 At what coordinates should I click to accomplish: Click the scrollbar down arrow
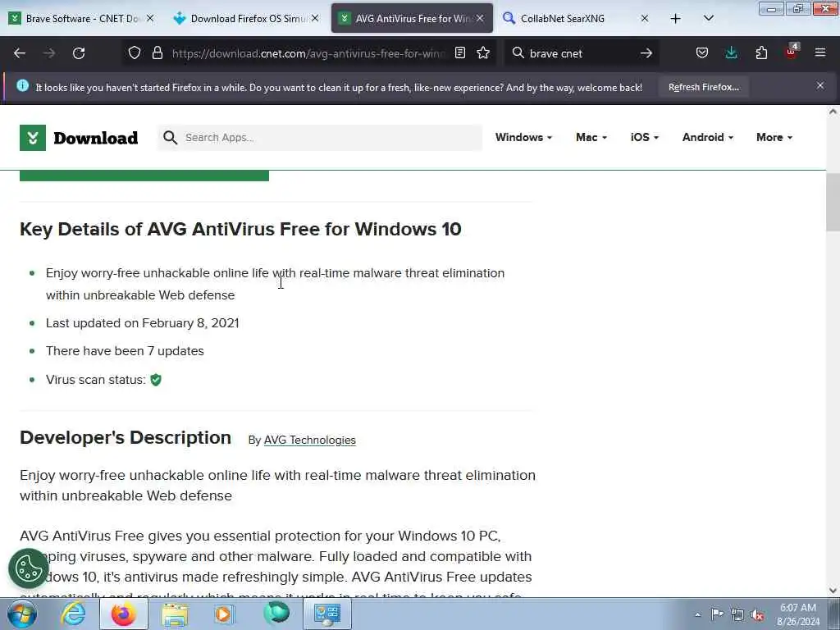833,591
